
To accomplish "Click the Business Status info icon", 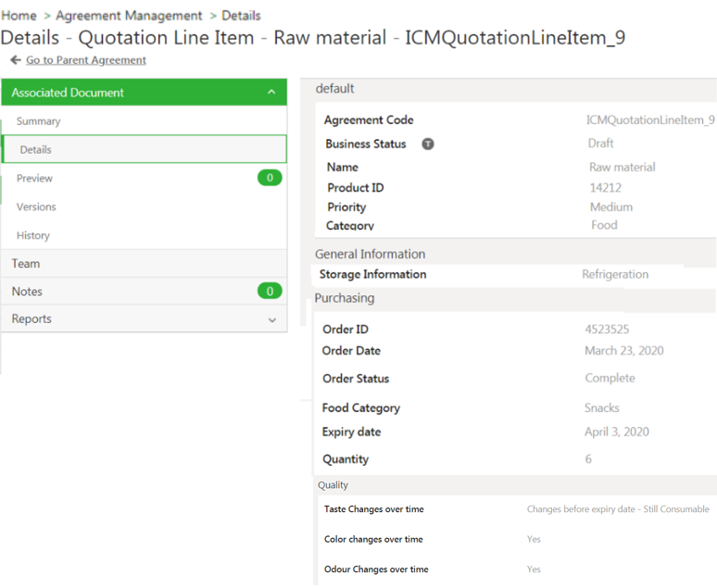I will 428,144.
